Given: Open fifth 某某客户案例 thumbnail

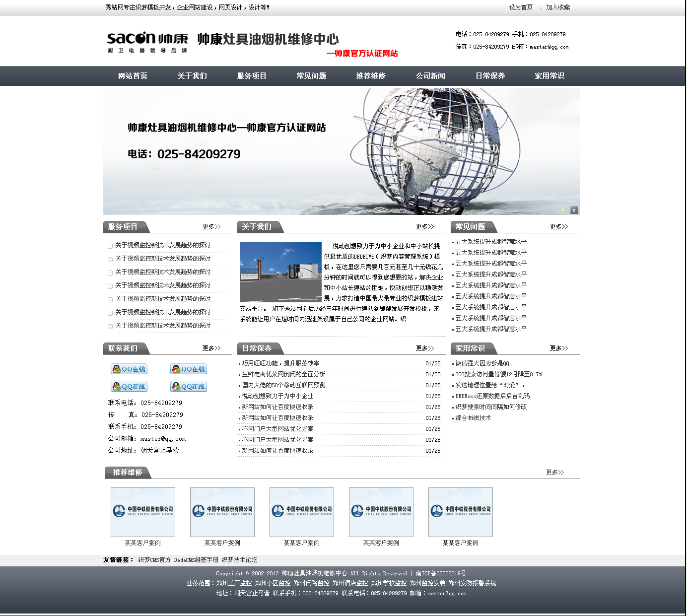Looking at the screenshot, I should (461, 512).
